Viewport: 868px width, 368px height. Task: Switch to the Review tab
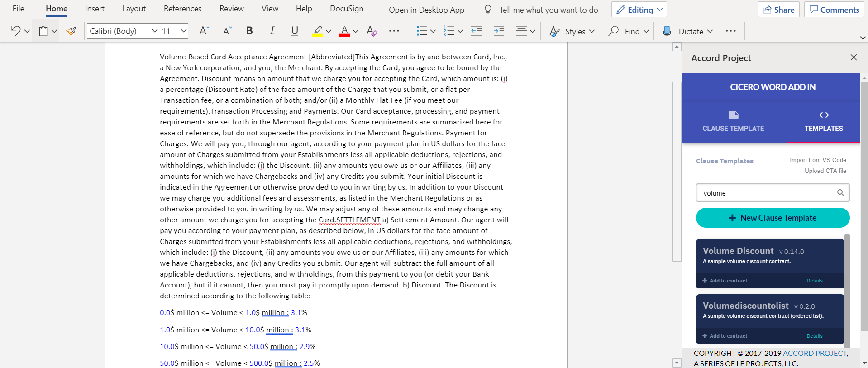click(232, 9)
